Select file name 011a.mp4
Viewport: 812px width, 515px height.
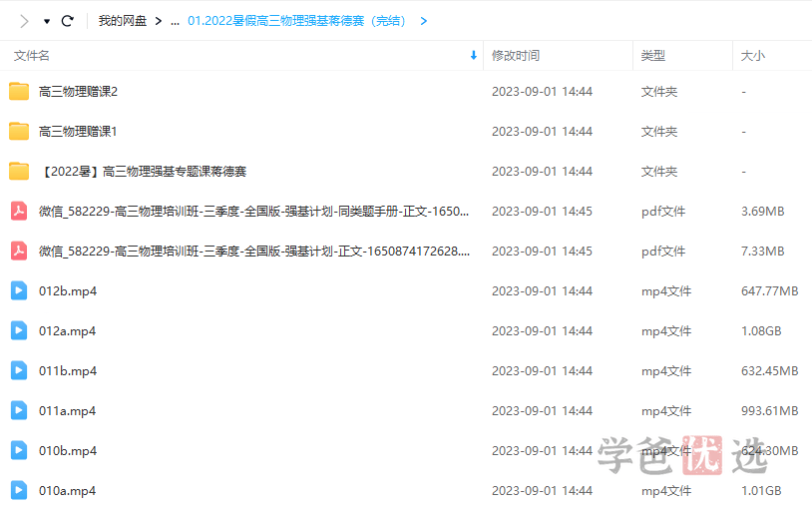67,411
